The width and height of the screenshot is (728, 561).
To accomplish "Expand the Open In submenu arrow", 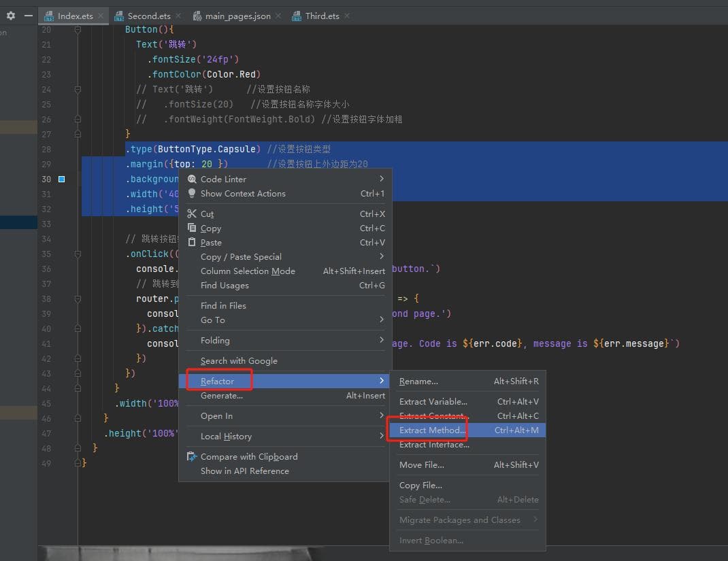I will pos(382,415).
